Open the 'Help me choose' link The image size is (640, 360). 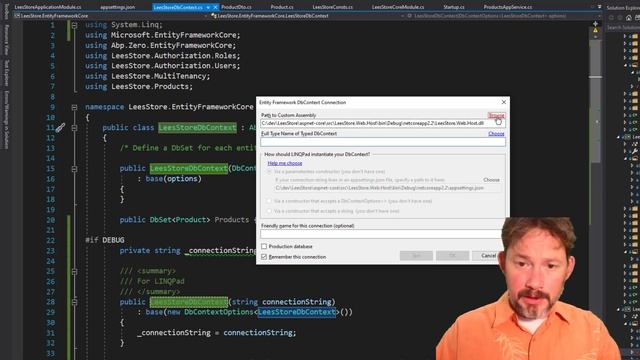tap(285, 163)
